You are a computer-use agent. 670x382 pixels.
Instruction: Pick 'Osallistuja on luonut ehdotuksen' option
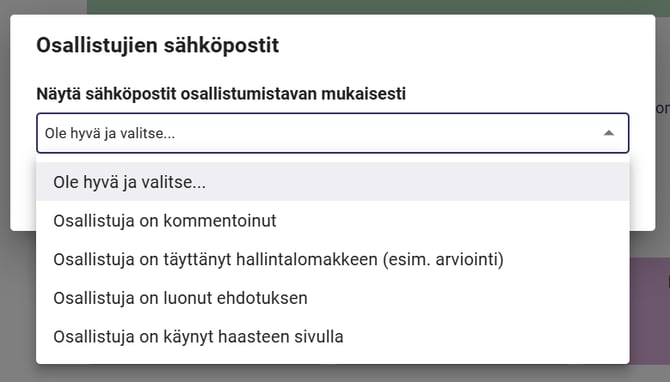point(332,298)
